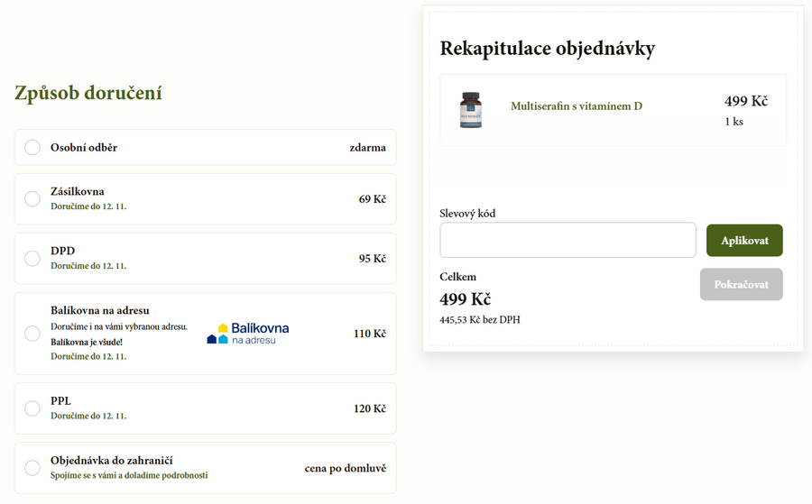Click the 'Balíkovna je všude!' text
The image size is (812, 504).
[x=87, y=342]
